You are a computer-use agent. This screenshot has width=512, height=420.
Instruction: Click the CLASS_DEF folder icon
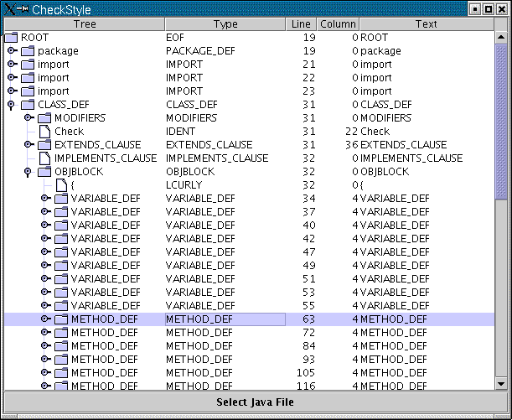(x=28, y=105)
